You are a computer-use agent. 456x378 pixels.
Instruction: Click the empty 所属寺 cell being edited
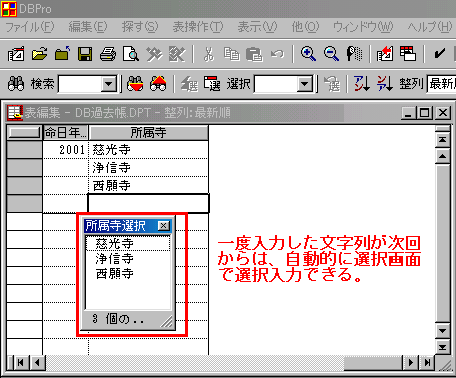click(x=148, y=203)
